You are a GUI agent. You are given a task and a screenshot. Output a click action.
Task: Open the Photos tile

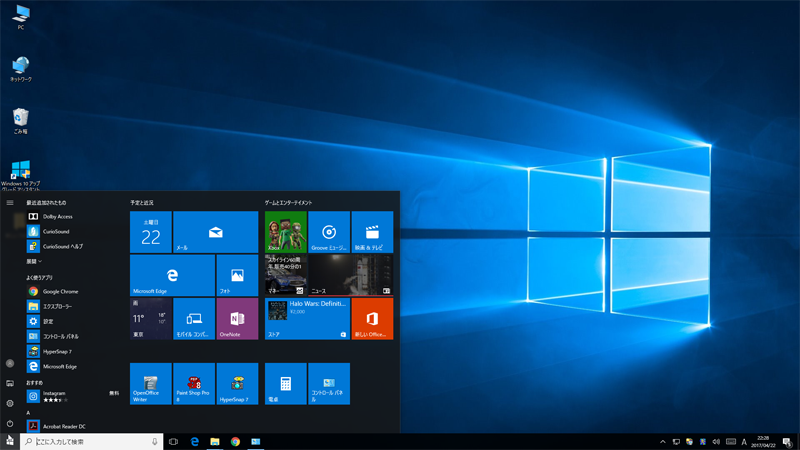coord(237,276)
